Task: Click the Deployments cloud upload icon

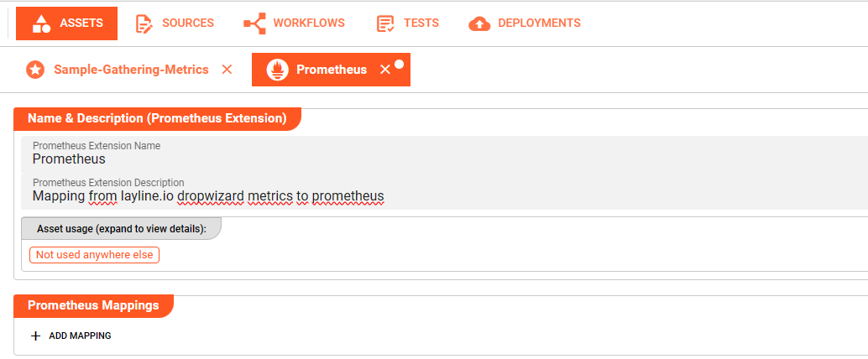Action: pyautogui.click(x=479, y=23)
